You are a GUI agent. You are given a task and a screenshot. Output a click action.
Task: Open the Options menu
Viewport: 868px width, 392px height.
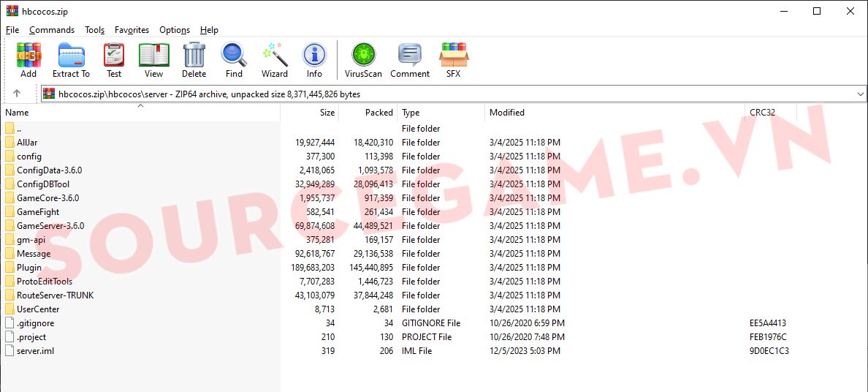175,30
